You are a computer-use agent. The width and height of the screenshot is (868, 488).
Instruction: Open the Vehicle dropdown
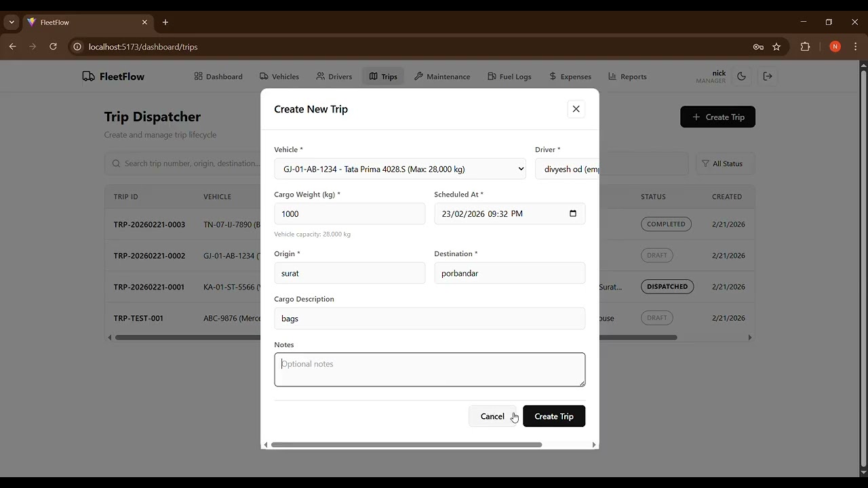[x=400, y=169]
